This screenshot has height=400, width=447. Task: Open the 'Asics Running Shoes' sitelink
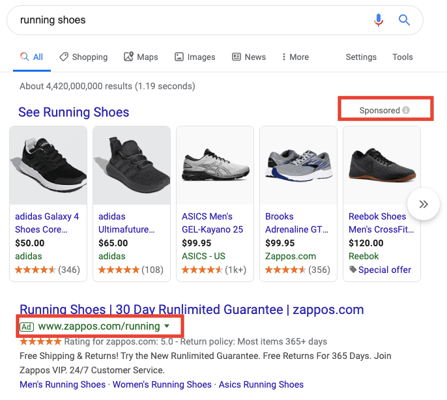pos(261,384)
